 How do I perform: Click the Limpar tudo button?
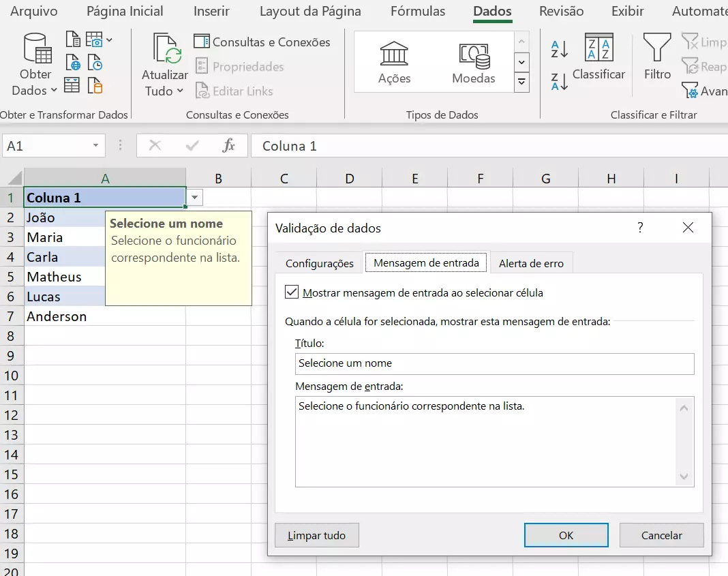[x=316, y=535]
